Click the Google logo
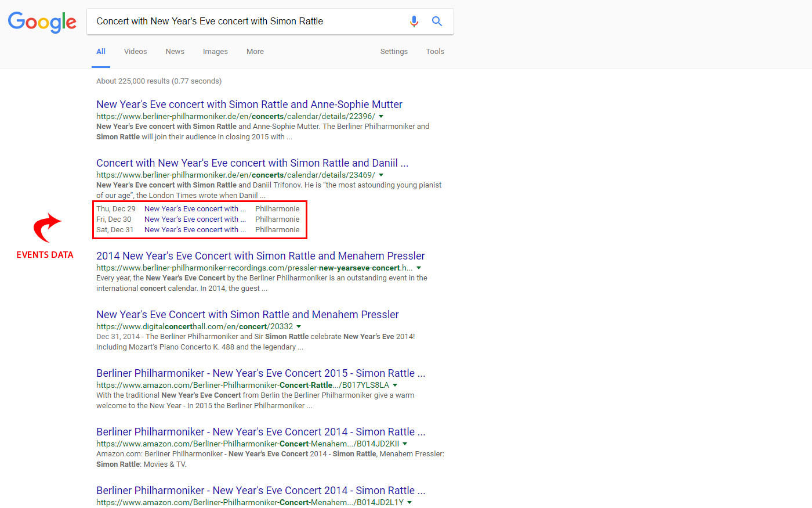The width and height of the screenshot is (812, 508). (x=42, y=22)
